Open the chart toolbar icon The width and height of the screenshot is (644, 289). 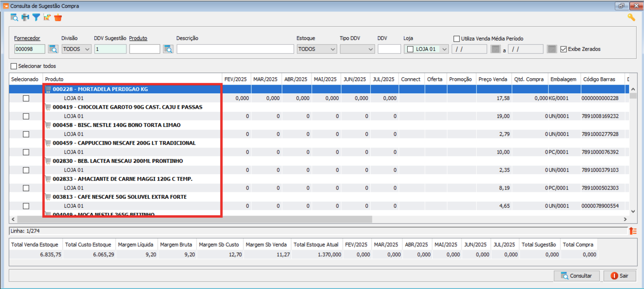47,18
